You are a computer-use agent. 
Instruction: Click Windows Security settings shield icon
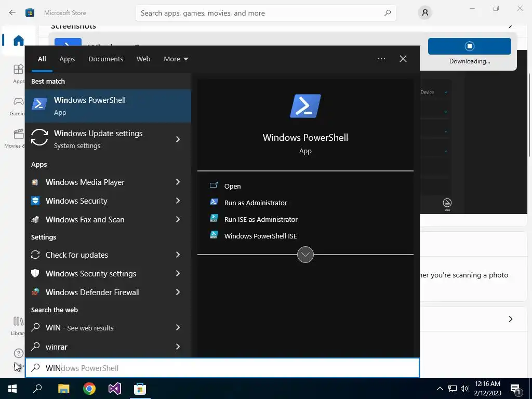tap(35, 273)
